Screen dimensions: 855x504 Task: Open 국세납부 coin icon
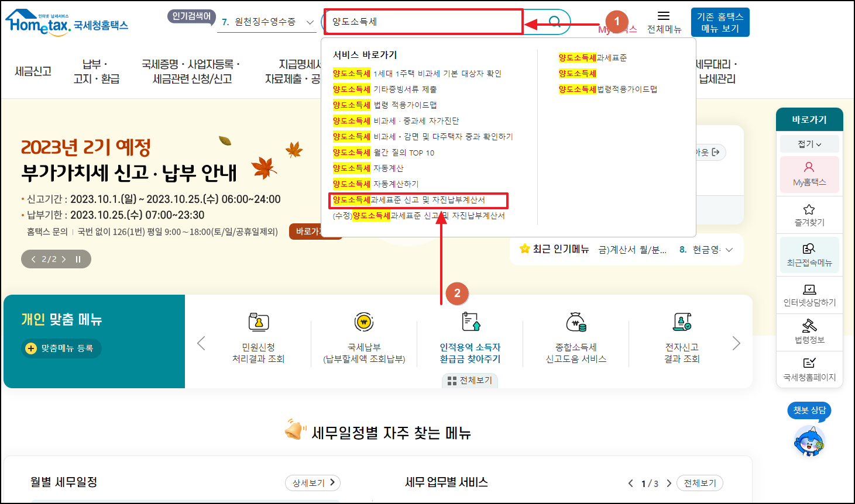pyautogui.click(x=364, y=322)
